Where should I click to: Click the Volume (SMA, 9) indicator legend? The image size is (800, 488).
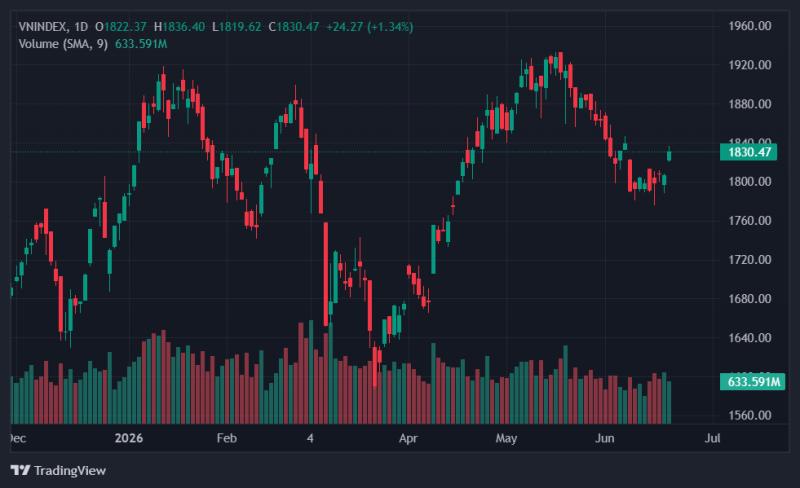(63, 44)
